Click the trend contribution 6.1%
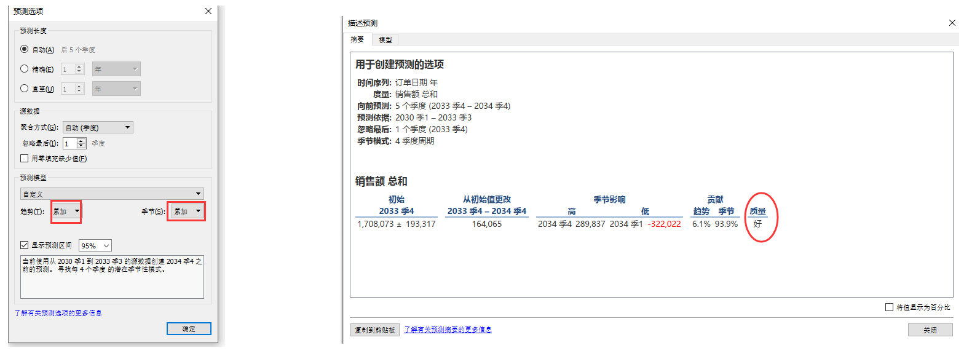 701,224
